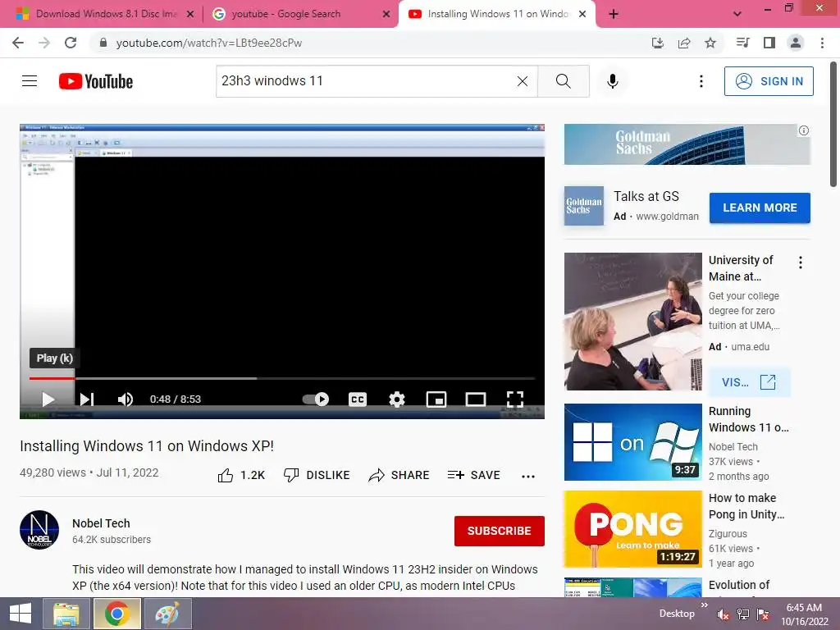The image size is (840, 630).
Task: Clear the YouTube search box text
Action: pyautogui.click(x=523, y=81)
